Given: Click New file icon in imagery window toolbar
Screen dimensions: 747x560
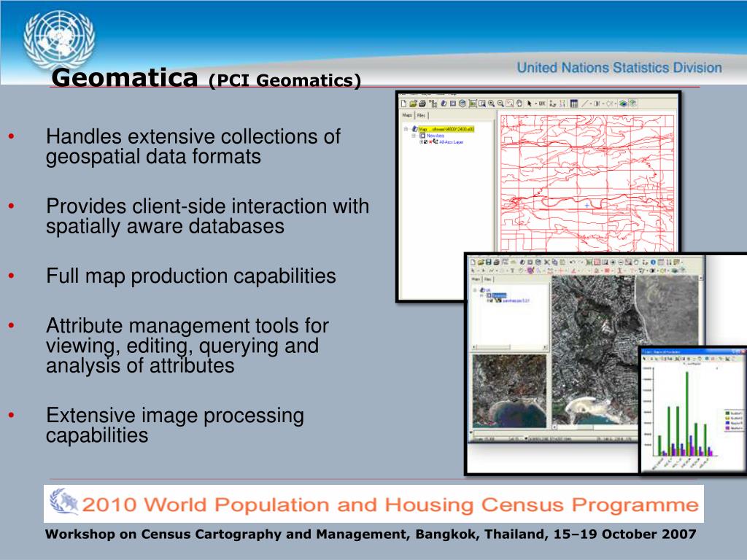Looking at the screenshot, I should click(473, 262).
